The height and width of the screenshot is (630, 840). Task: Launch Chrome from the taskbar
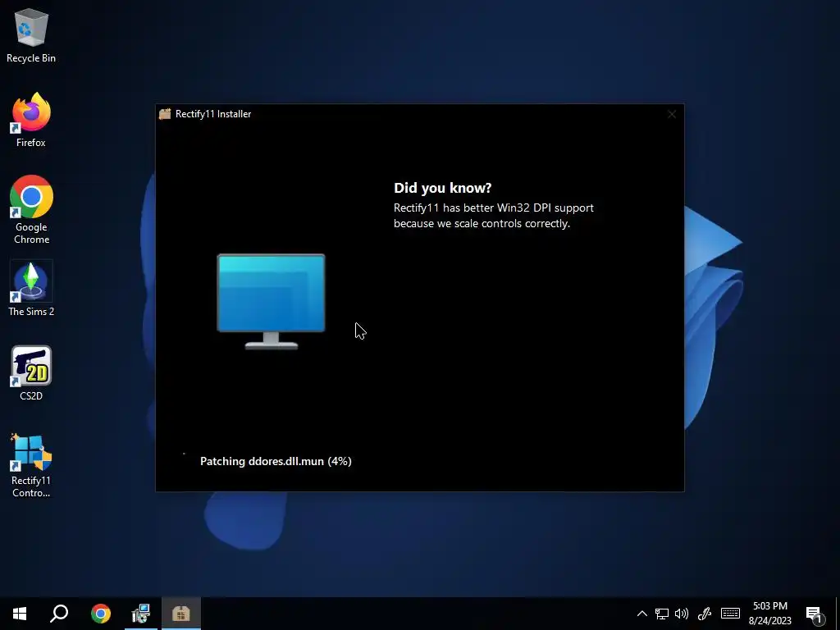coord(101,614)
